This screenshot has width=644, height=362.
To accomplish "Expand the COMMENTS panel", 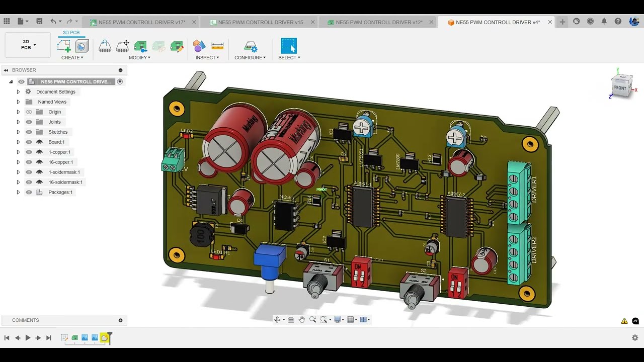I will [x=120, y=320].
